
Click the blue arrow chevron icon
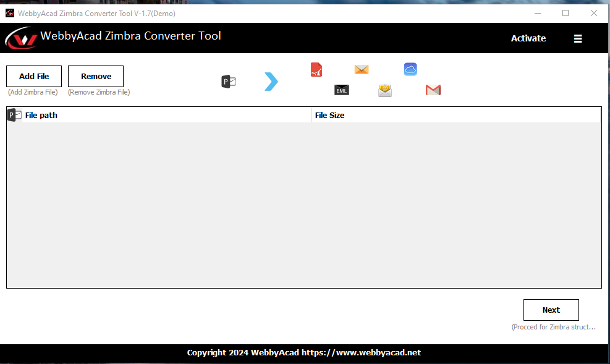(x=271, y=82)
